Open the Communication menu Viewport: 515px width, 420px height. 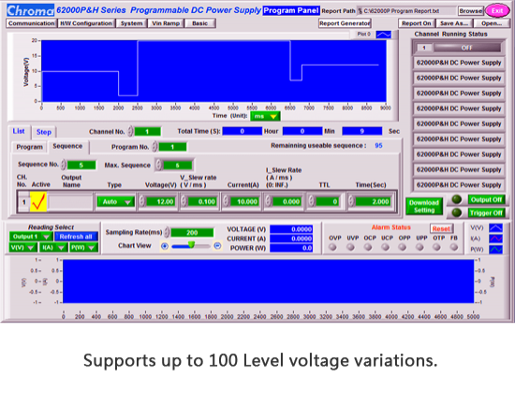coord(32,23)
